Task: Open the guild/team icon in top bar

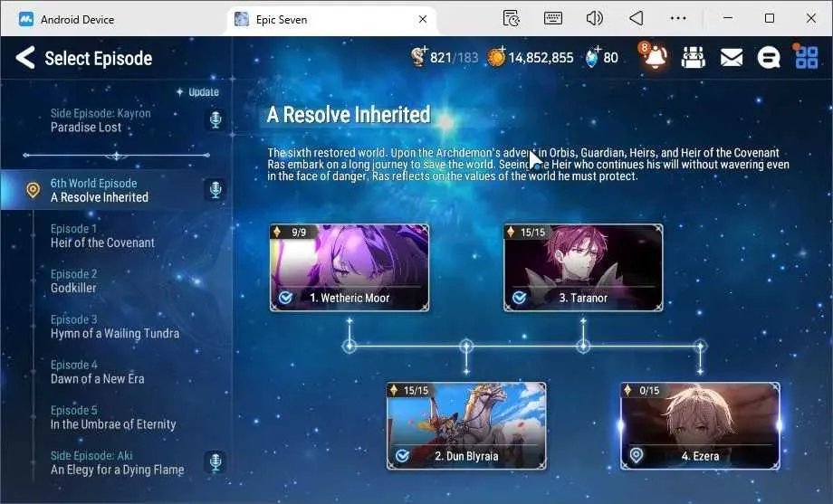Action: tap(694, 57)
